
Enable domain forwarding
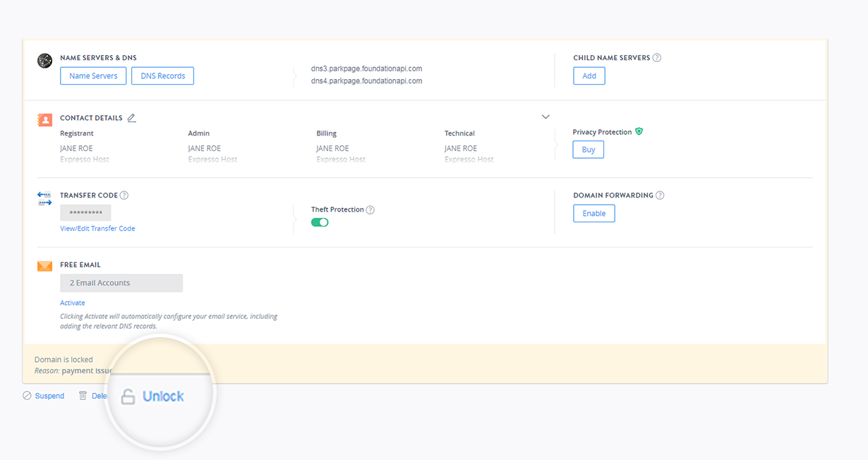tap(593, 214)
